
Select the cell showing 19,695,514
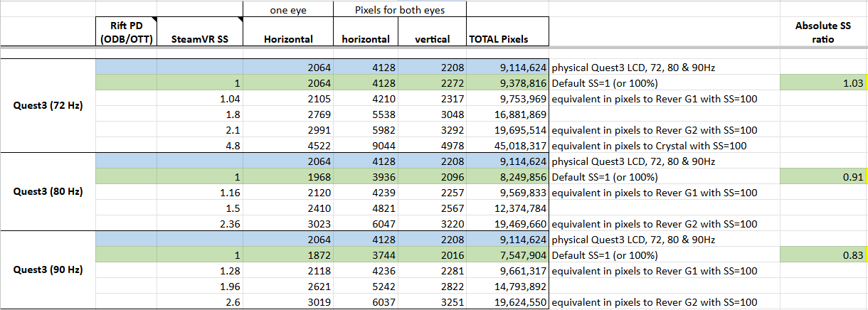pos(507,130)
